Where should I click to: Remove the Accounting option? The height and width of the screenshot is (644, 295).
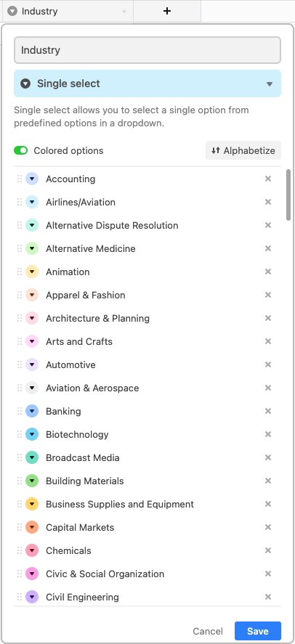click(x=268, y=179)
